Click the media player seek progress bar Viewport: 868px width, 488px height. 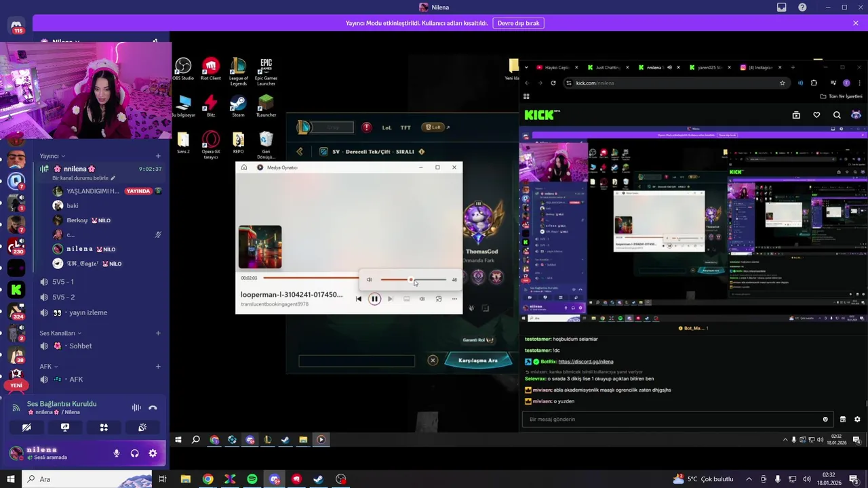[x=311, y=278]
